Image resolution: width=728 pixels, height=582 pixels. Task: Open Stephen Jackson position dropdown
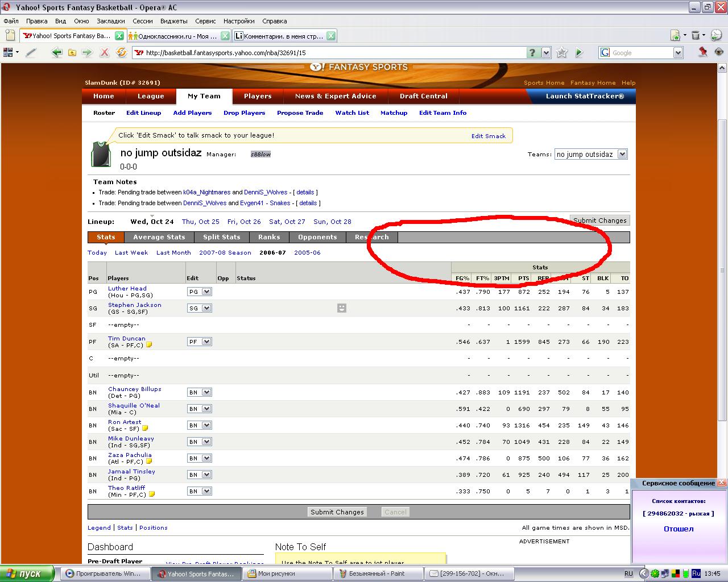coord(199,308)
